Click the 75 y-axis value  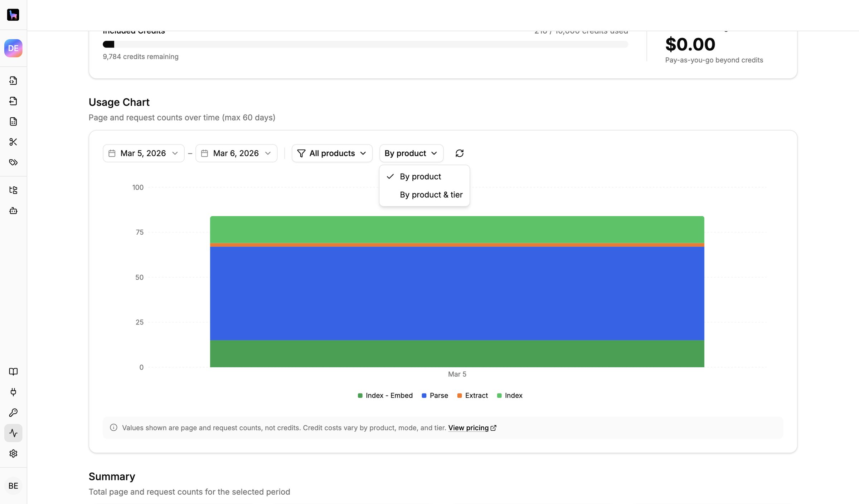coord(140,232)
